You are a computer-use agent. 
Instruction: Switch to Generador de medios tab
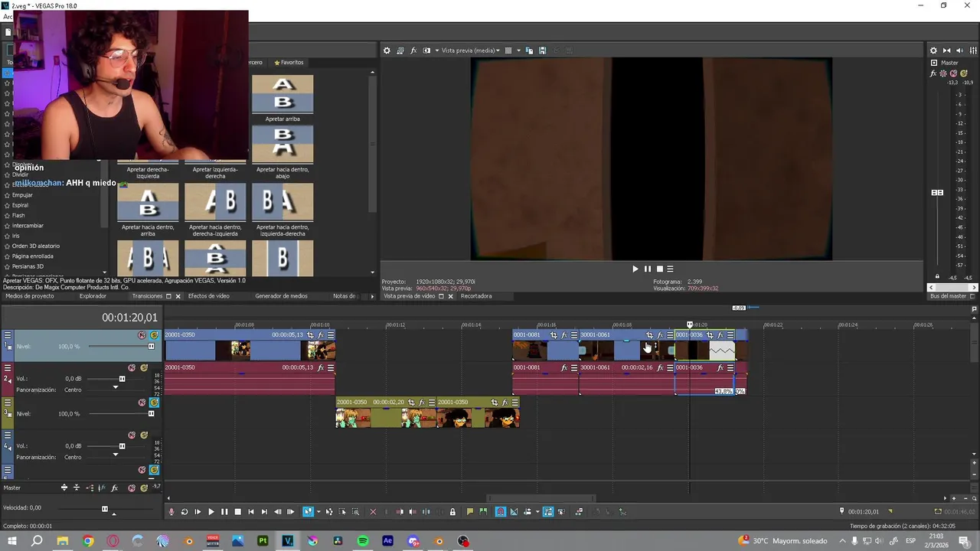281,296
